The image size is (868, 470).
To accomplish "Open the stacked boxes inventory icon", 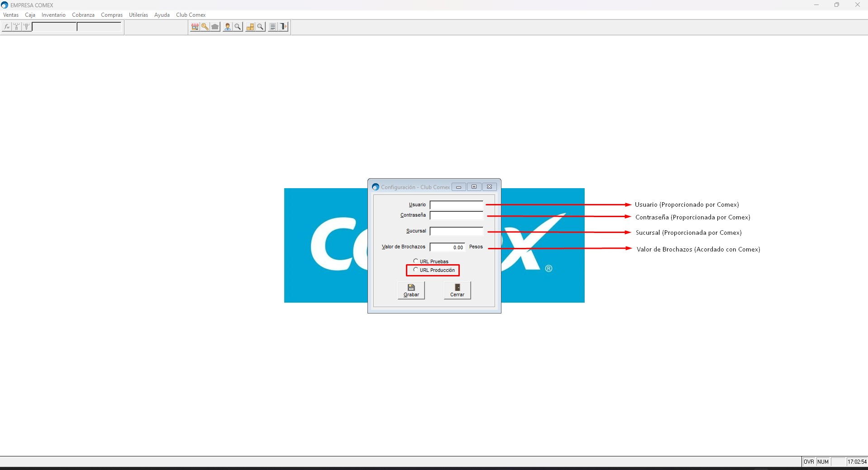I will [250, 27].
